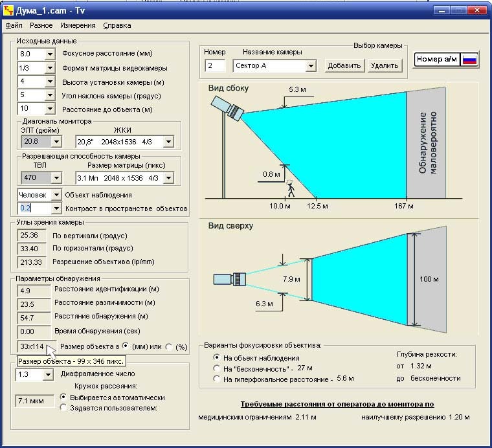Click object size 33x114 field
Viewport: 492px width, 448px height.
coord(36,346)
